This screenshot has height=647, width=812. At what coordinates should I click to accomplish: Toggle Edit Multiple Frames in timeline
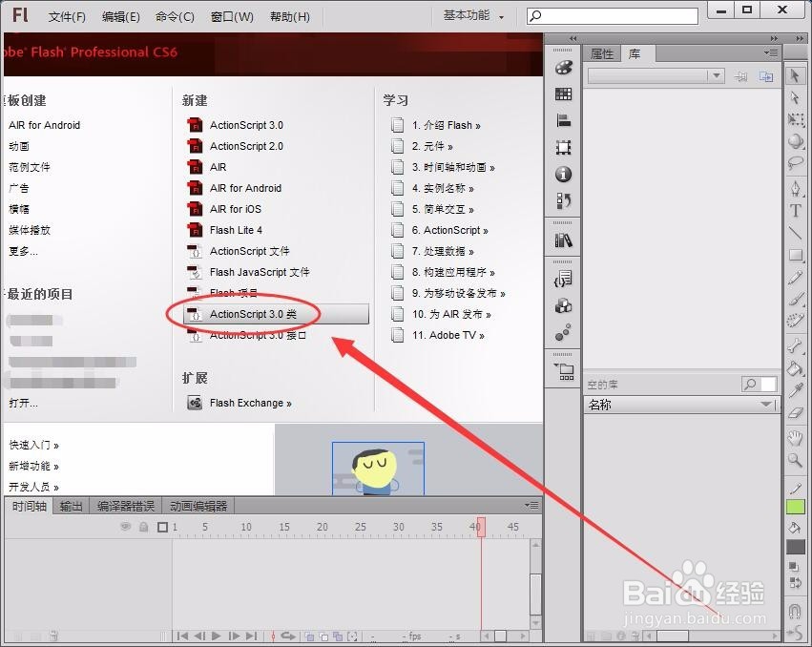pyautogui.click(x=338, y=637)
